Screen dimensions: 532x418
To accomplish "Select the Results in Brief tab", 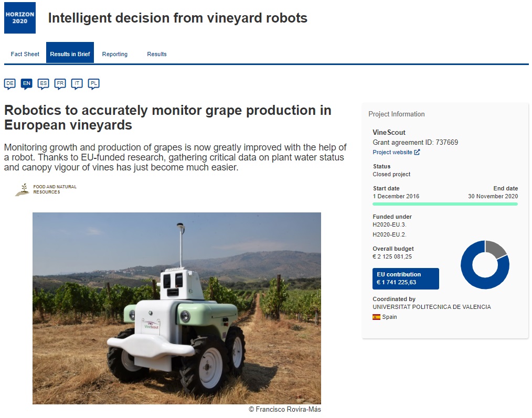I will (x=70, y=54).
